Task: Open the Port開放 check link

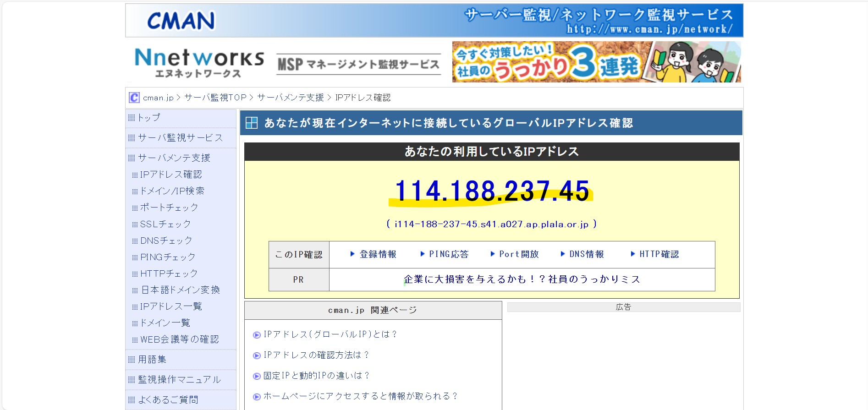Action: 518,254
